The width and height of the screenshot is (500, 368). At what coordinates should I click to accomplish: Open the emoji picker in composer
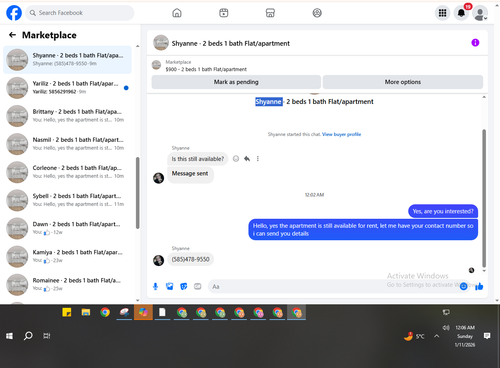coord(463,286)
